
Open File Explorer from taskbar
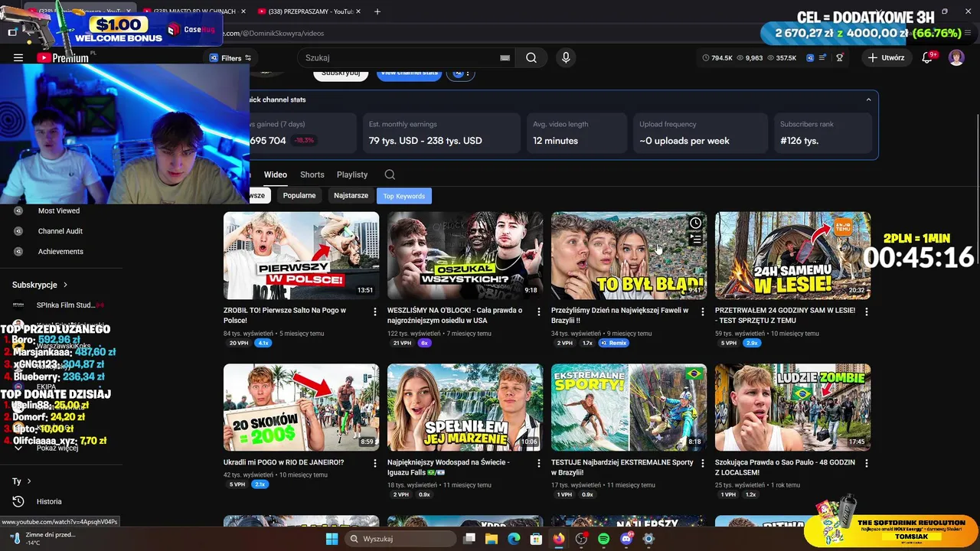point(492,539)
